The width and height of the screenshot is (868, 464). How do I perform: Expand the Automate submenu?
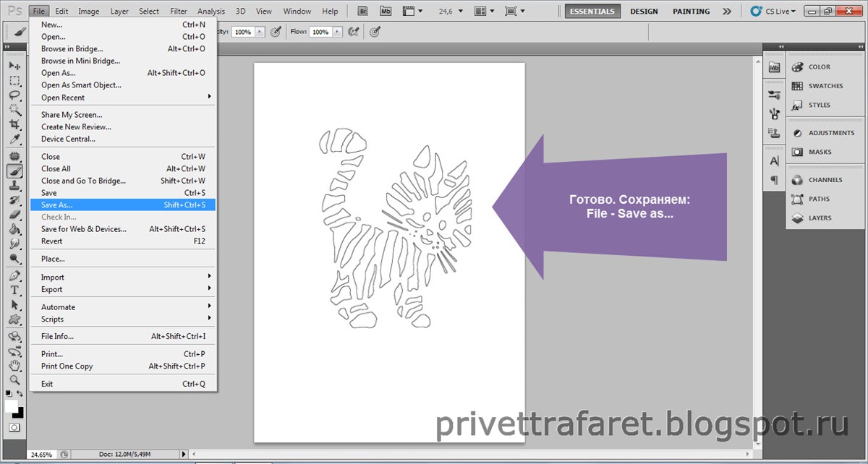(x=123, y=307)
